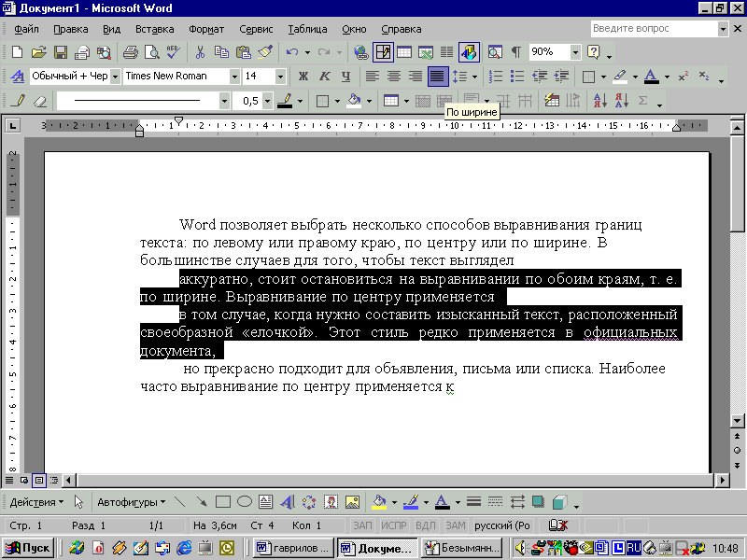Open the Формат menu
This screenshot has height=560, width=747.
coord(206,29)
